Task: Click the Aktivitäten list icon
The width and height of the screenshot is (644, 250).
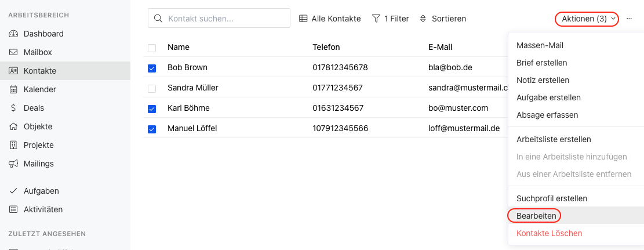Action: click(x=13, y=209)
